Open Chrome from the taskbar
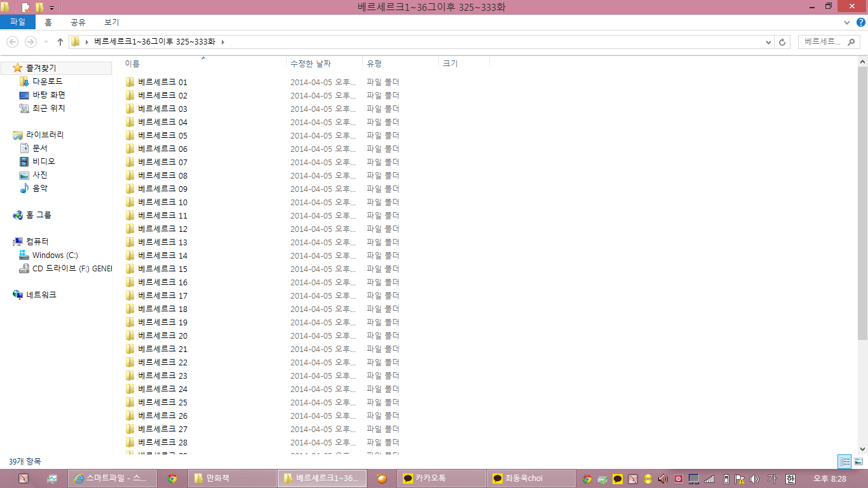This screenshot has height=488, width=868. point(172,478)
